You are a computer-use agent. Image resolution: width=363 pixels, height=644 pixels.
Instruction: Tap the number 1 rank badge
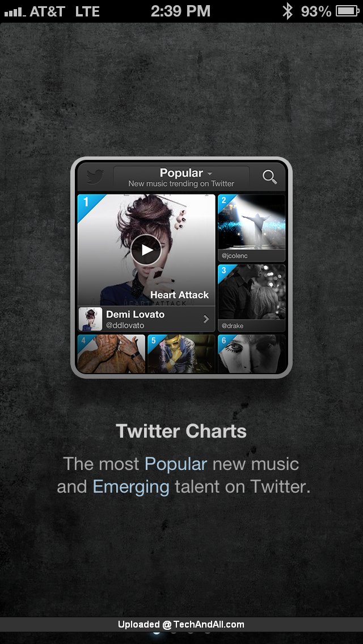[86, 202]
